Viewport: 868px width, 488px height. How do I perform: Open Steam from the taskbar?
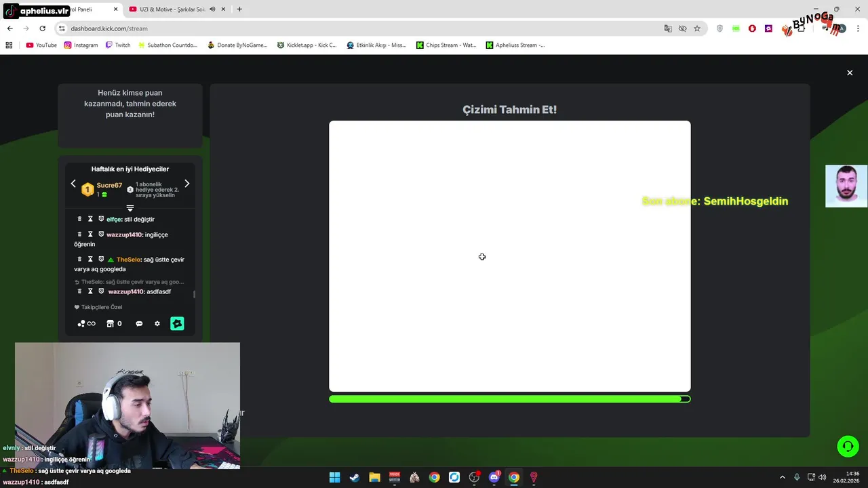click(x=354, y=477)
